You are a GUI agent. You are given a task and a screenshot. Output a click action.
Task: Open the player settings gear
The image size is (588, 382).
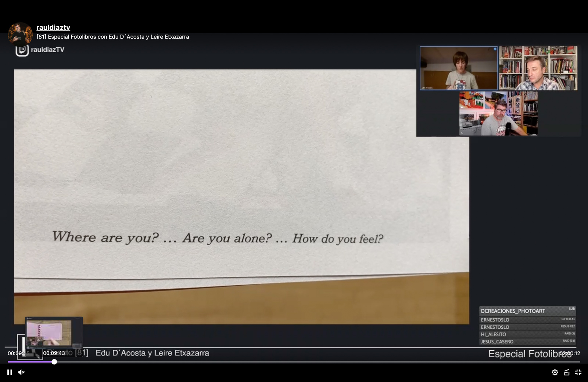(555, 372)
